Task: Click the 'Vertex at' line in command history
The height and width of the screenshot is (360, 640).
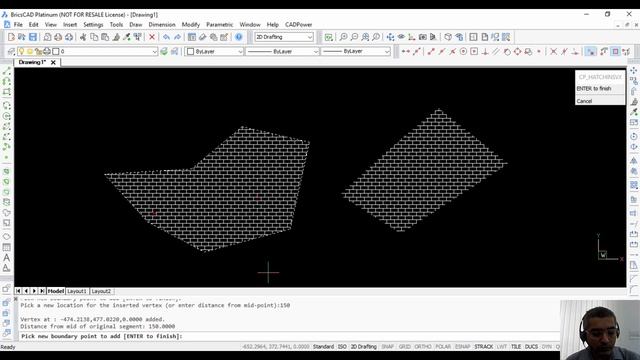Action: point(92,319)
